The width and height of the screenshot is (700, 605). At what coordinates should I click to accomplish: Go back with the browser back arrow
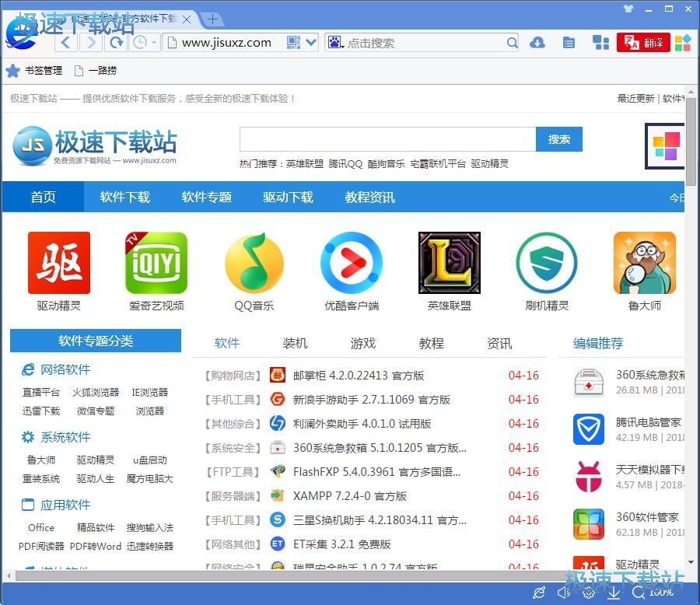pyautogui.click(x=66, y=43)
